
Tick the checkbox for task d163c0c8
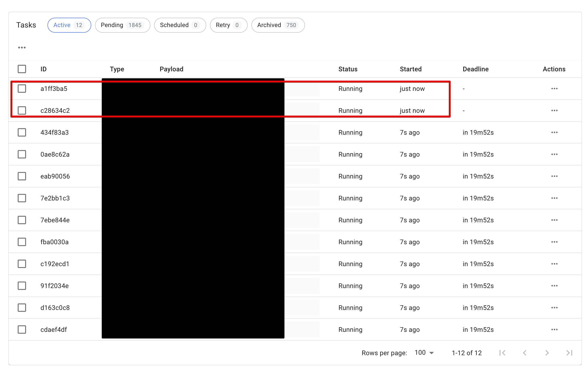click(x=22, y=307)
